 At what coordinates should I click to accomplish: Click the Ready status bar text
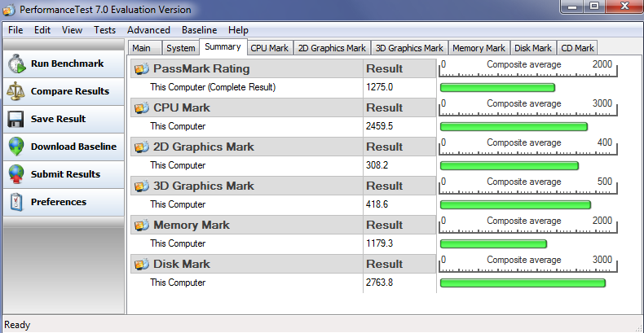(17, 325)
